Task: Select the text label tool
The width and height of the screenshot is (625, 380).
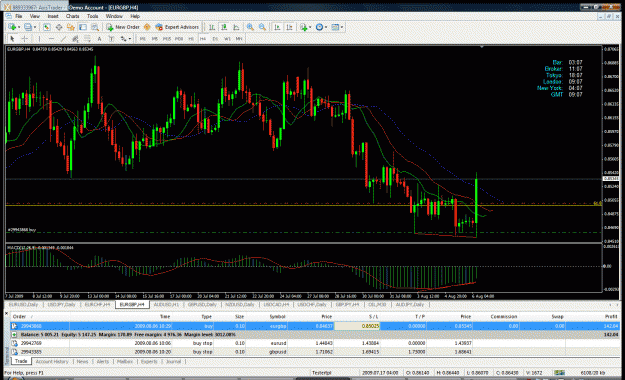Action: coord(111,39)
